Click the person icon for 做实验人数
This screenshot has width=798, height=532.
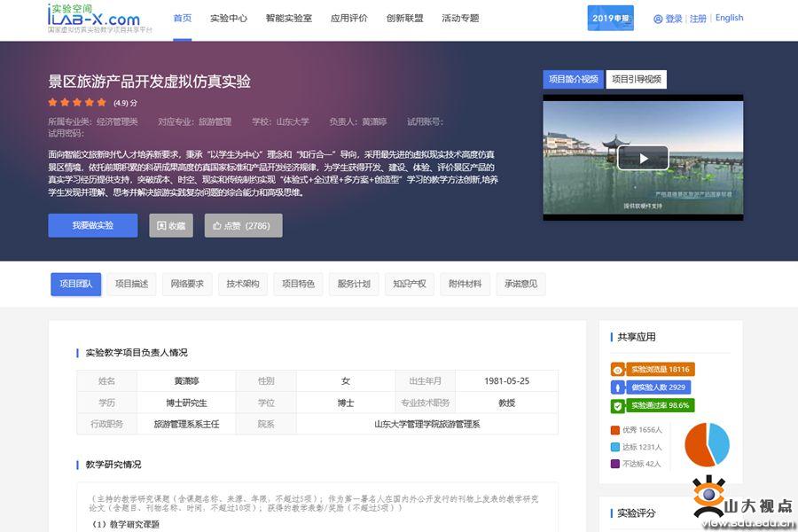[x=617, y=387]
